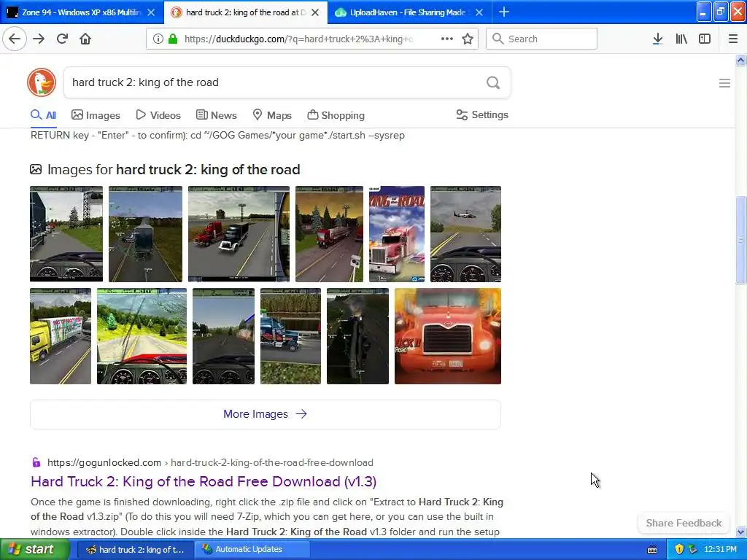Image resolution: width=747 pixels, height=560 pixels.
Task: Open the Firefox downloads panel
Action: click(x=657, y=39)
